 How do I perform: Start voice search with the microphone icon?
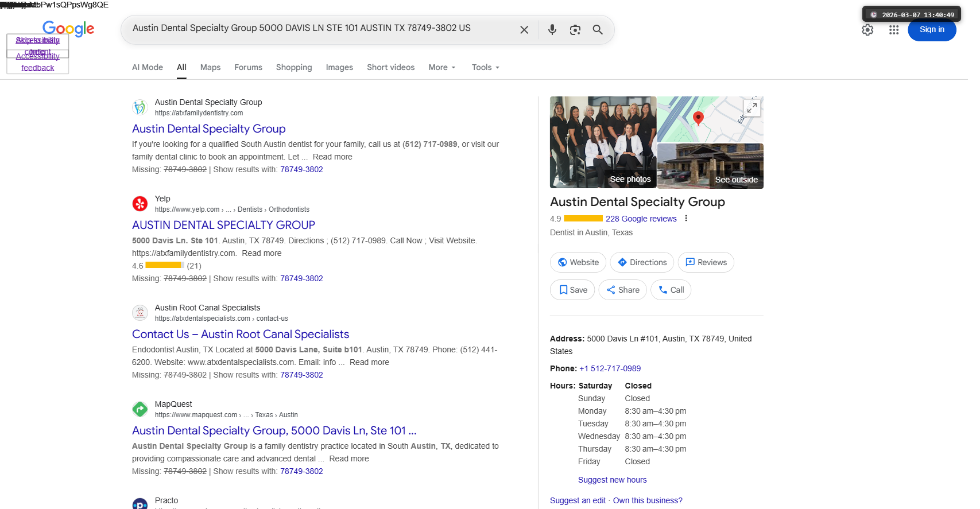click(x=552, y=30)
